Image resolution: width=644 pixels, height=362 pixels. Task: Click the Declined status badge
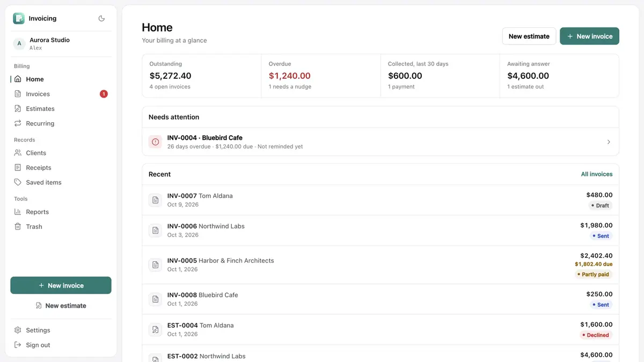pos(596,335)
